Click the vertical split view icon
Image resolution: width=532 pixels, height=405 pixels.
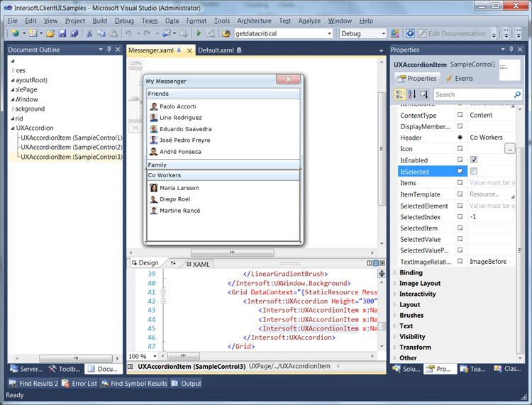pyautogui.click(x=370, y=263)
